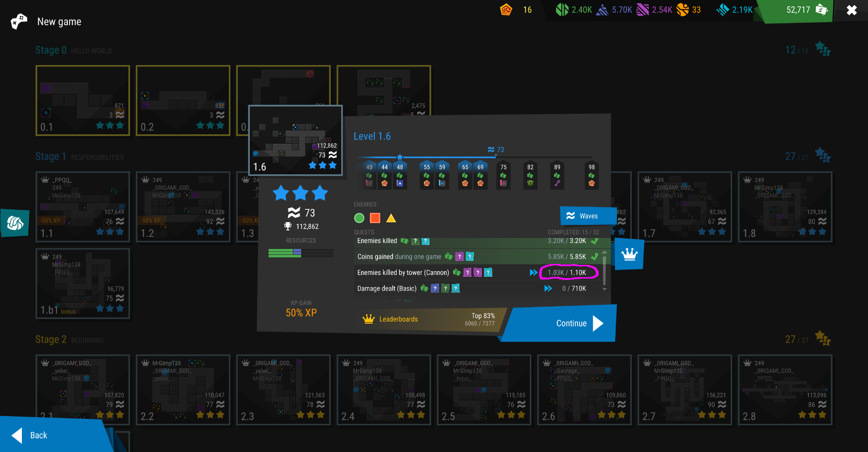Click the wave 89 key reward icon
Image resolution: width=868 pixels, height=452 pixels.
click(x=557, y=183)
